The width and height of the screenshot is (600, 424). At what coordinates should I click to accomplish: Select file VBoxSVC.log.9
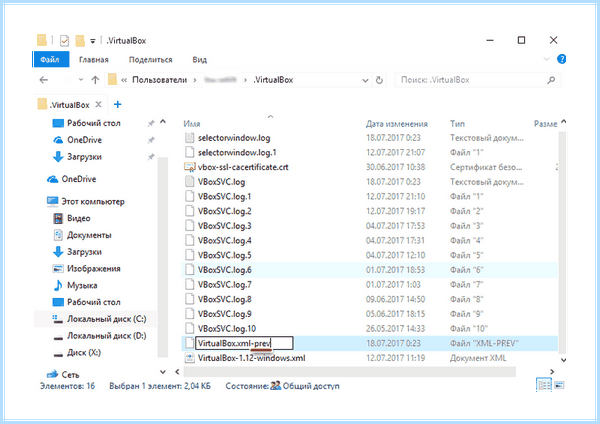tap(224, 314)
